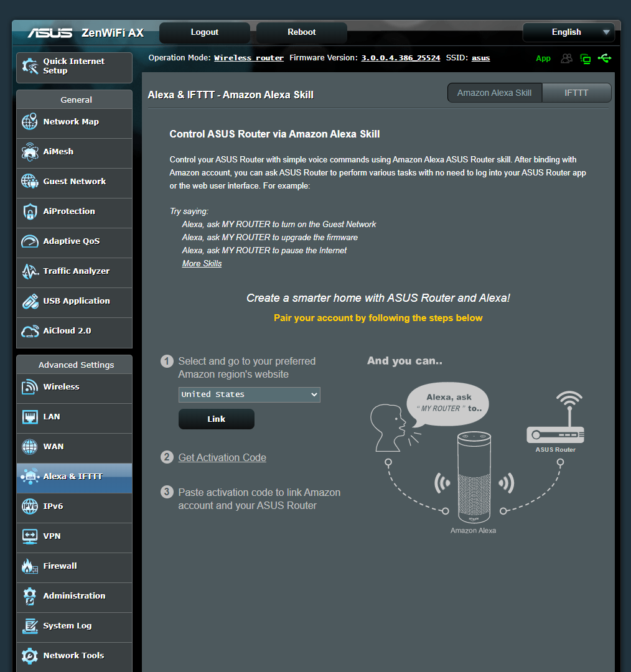Screen dimensions: 631x672
Task: Click the IPv6 globe icon
Action: click(x=30, y=506)
